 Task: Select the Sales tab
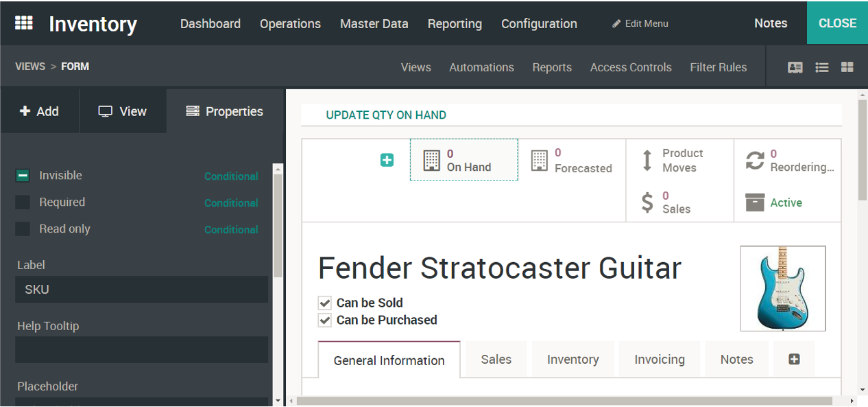(x=496, y=359)
